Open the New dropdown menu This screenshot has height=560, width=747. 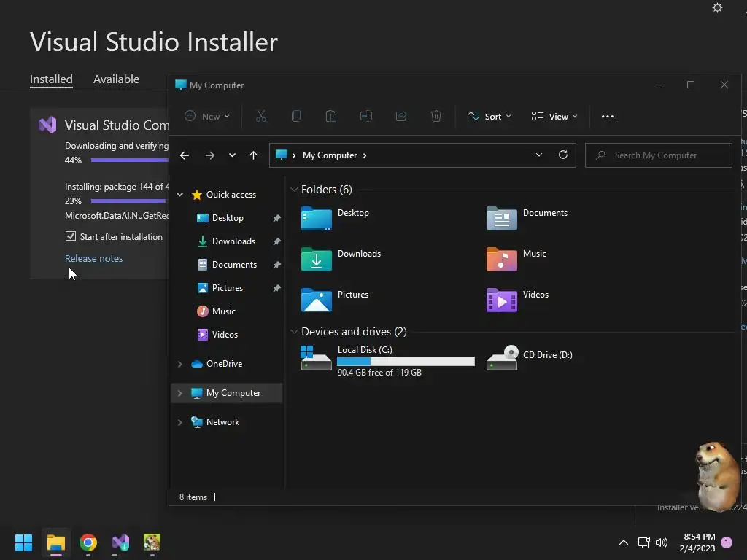[x=207, y=116]
